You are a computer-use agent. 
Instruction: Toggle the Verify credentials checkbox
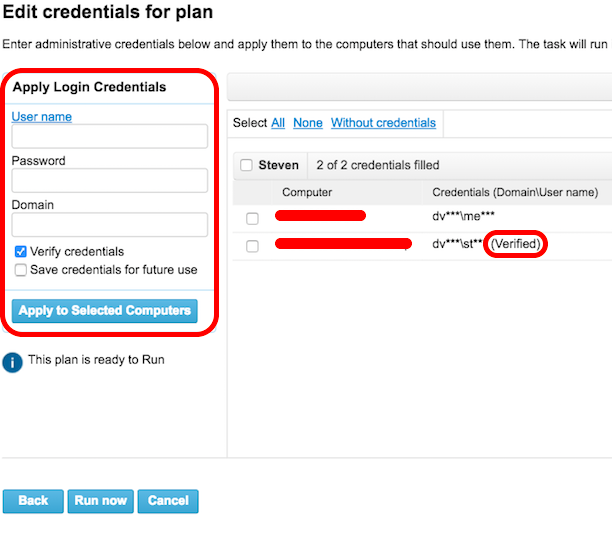pyautogui.click(x=21, y=252)
